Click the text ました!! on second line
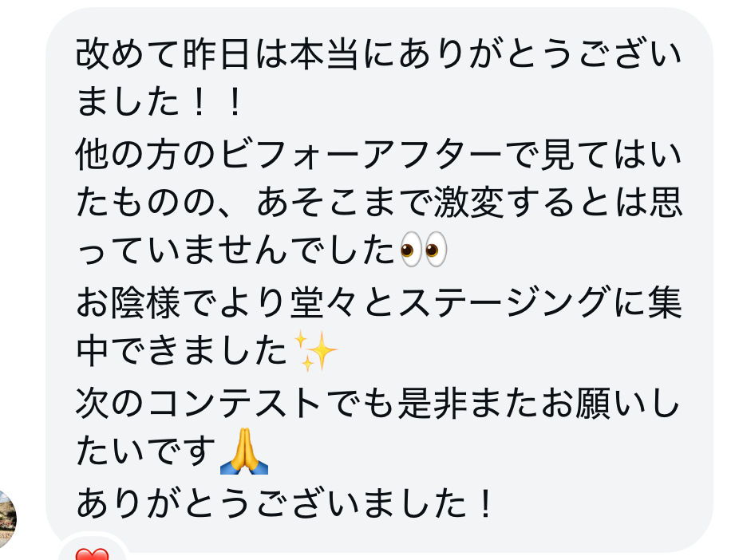 (159, 102)
